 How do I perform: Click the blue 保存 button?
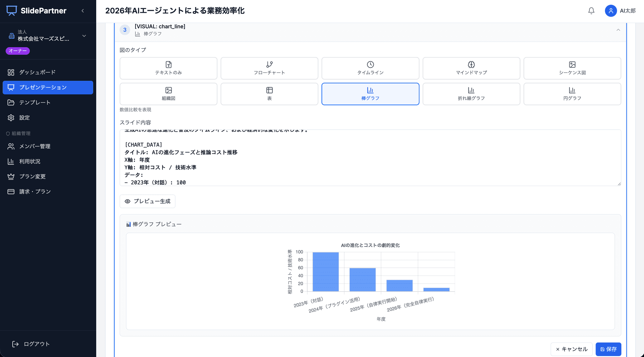[x=608, y=349]
